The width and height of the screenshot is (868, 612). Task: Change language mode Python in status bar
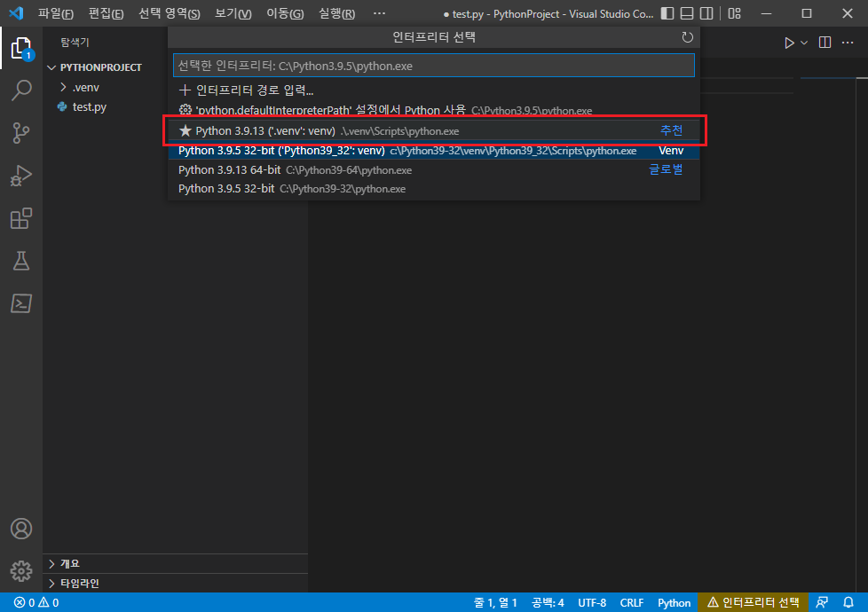674,602
